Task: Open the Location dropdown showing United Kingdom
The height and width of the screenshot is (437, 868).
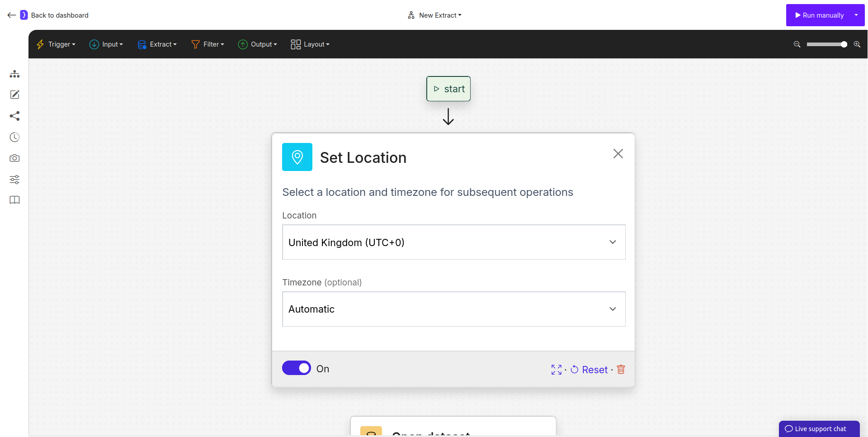Action: [x=453, y=242]
